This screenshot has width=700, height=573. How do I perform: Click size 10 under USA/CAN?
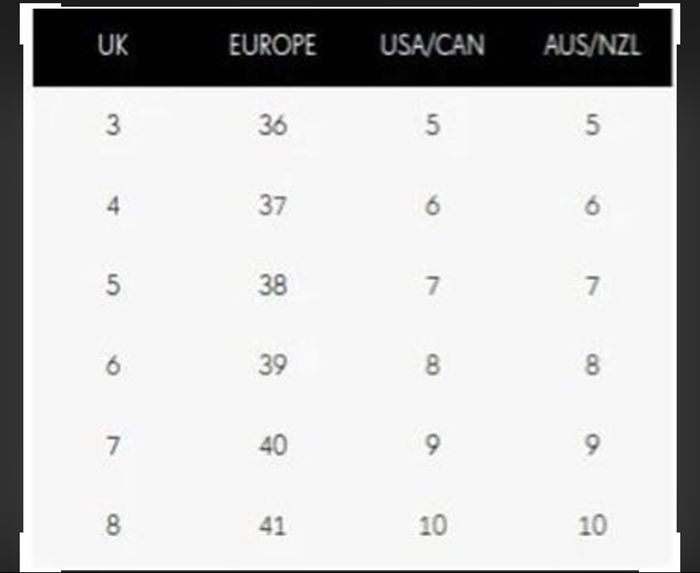(432, 524)
